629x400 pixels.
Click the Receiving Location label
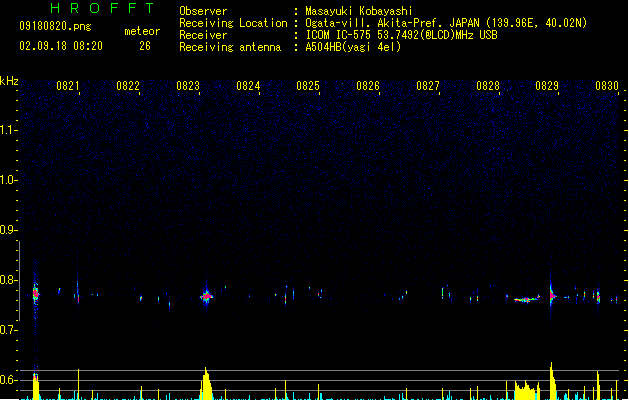[x=233, y=23]
